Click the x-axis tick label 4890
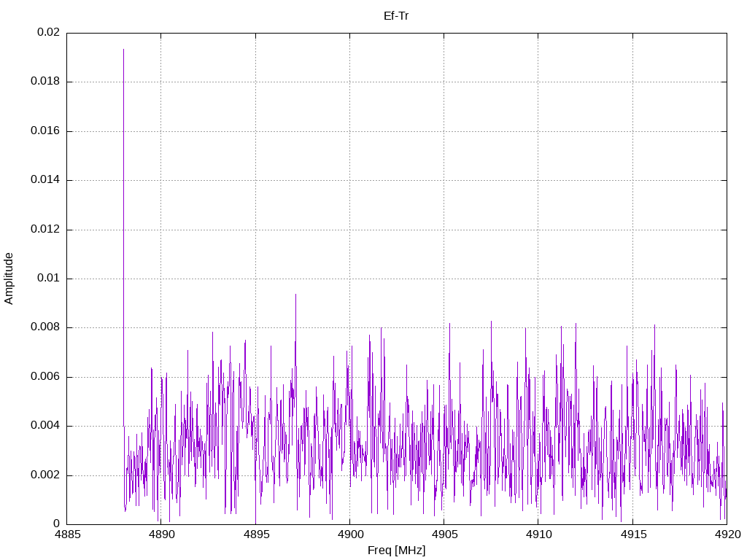Viewport: 747px width, 560px height. pos(161,534)
